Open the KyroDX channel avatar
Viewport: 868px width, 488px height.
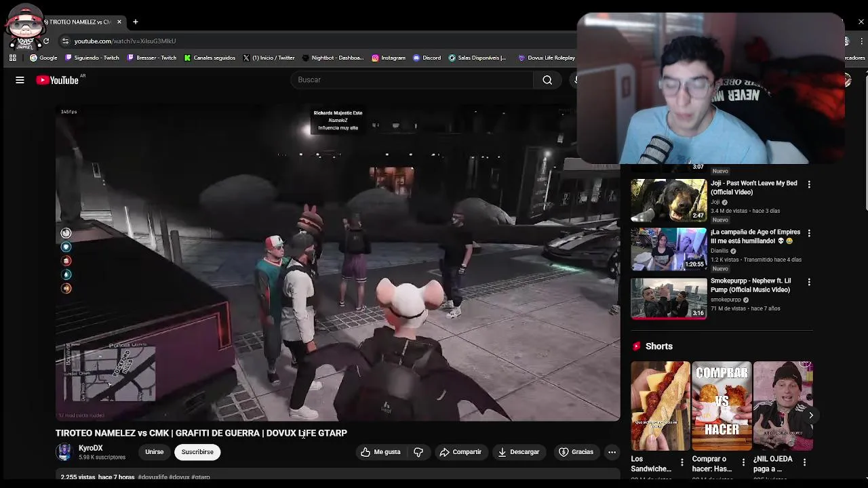pos(64,452)
